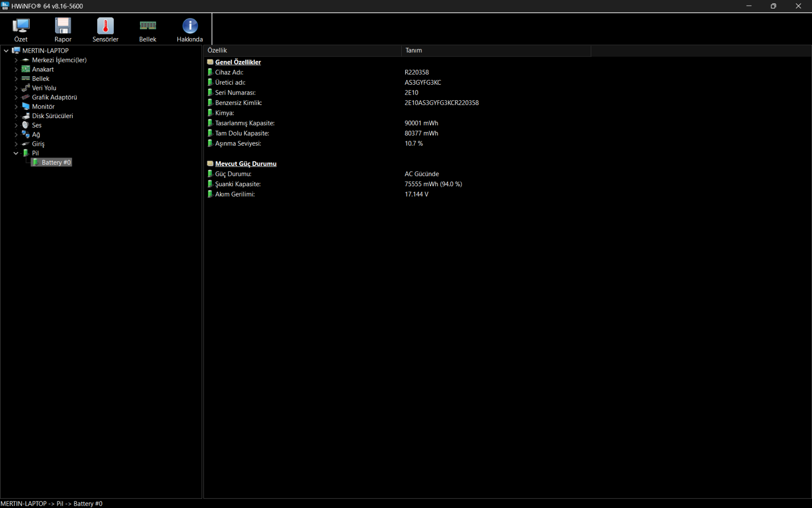Viewport: 812px width, 508px height.
Task: Select the Disk Sürücüleri label
Action: tap(53, 116)
